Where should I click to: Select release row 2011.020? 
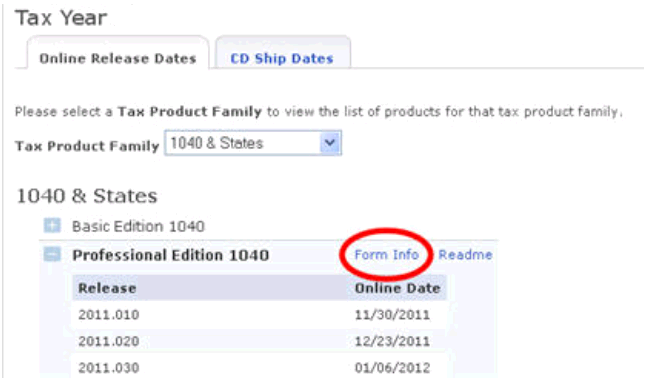click(260, 341)
